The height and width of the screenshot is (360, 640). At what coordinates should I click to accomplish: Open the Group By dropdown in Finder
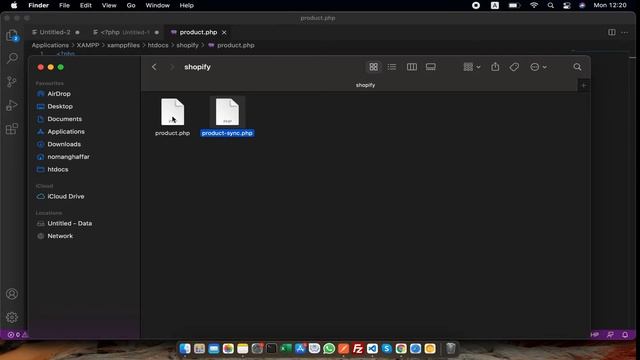(472, 67)
